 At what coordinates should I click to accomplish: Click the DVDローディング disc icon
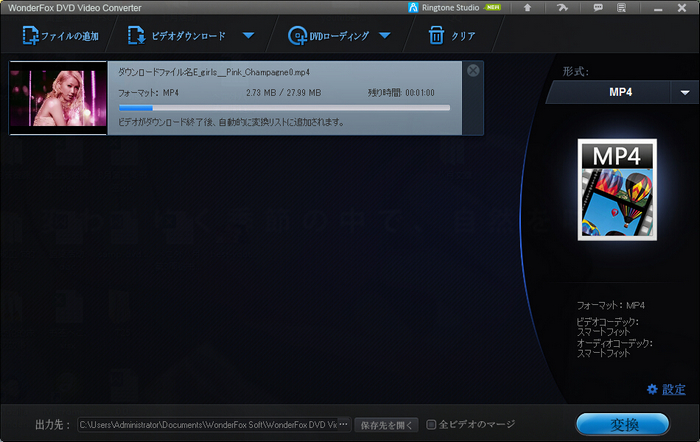pyautogui.click(x=297, y=37)
